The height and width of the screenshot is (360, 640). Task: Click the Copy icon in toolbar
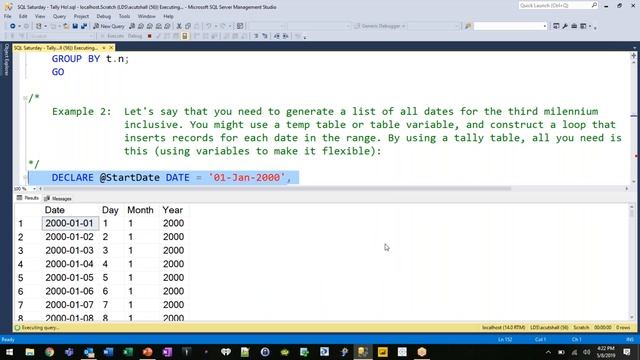(188, 26)
